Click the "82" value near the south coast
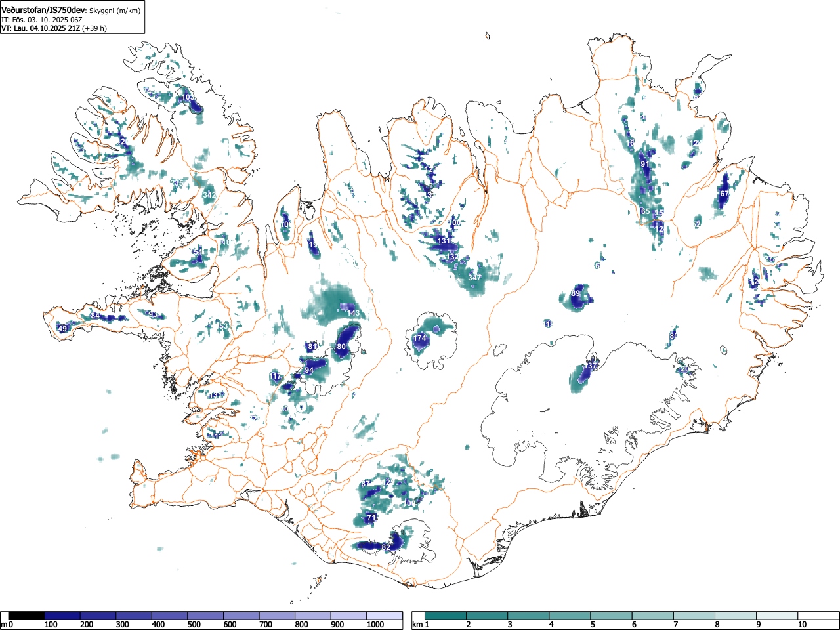The image size is (840, 630). point(386,547)
